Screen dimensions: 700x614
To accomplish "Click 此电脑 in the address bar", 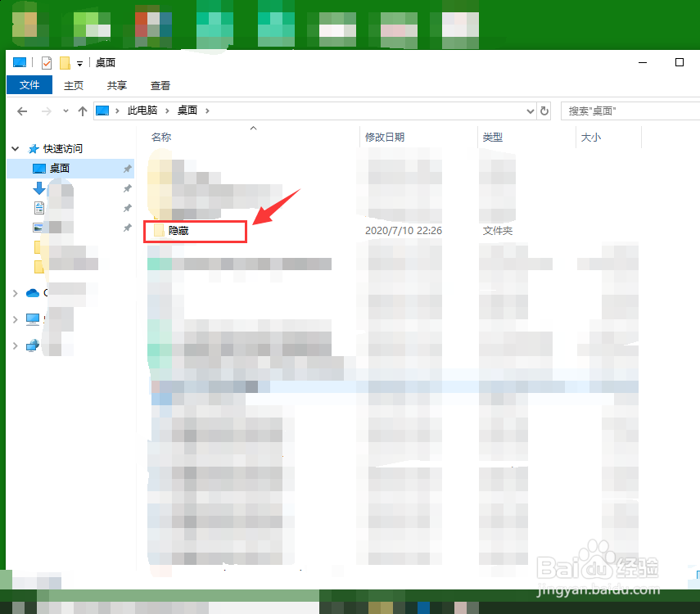I will (142, 111).
